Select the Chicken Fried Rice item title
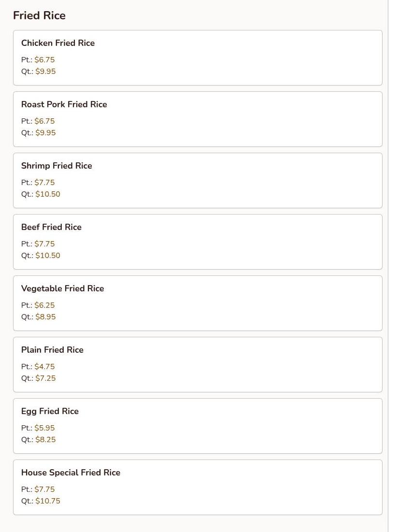The image size is (398, 532). coord(58,43)
